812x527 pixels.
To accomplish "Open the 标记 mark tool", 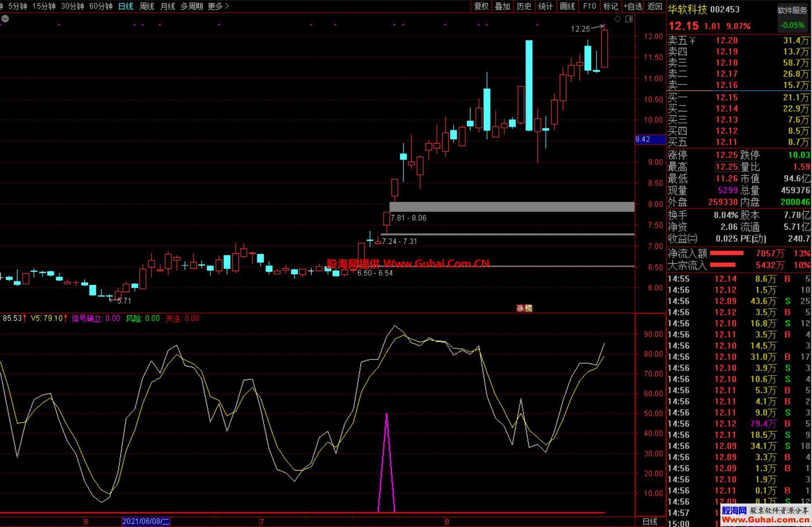I will [x=610, y=6].
